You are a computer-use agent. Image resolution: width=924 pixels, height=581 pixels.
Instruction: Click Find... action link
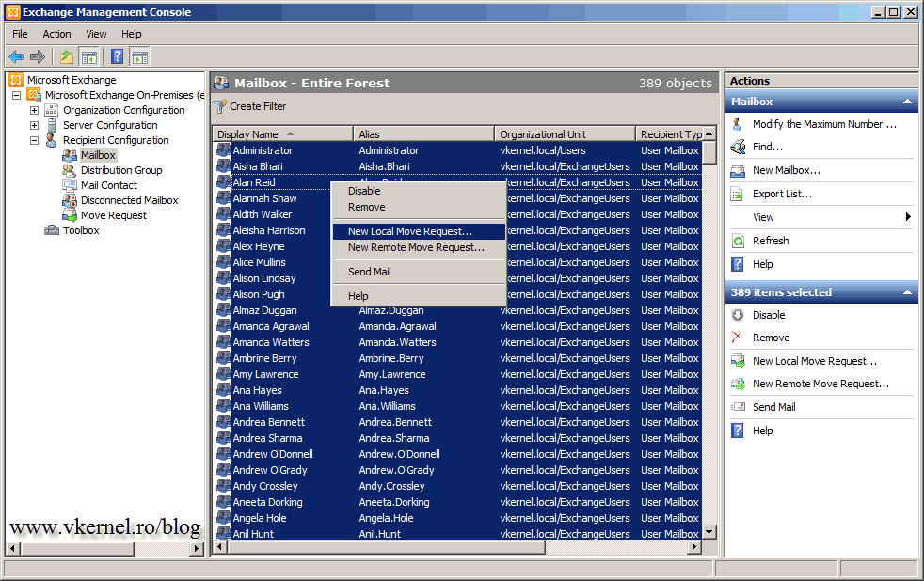768,148
